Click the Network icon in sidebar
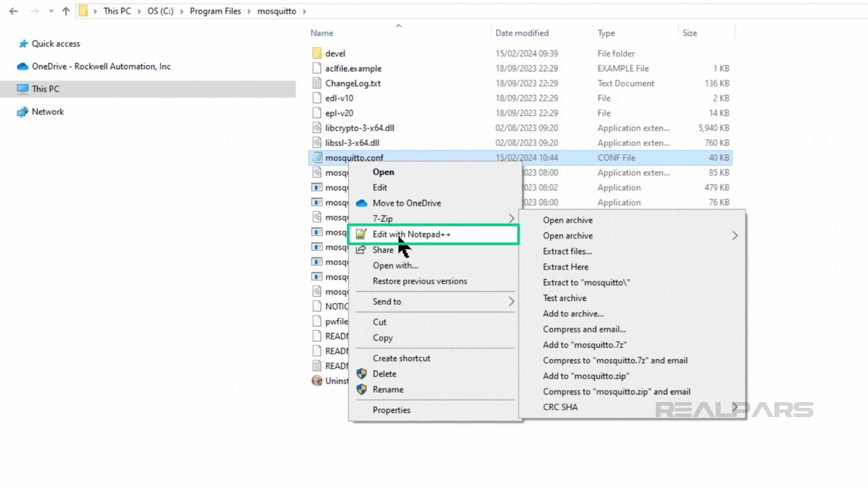Screen dimensions: 868x488 pos(23,112)
